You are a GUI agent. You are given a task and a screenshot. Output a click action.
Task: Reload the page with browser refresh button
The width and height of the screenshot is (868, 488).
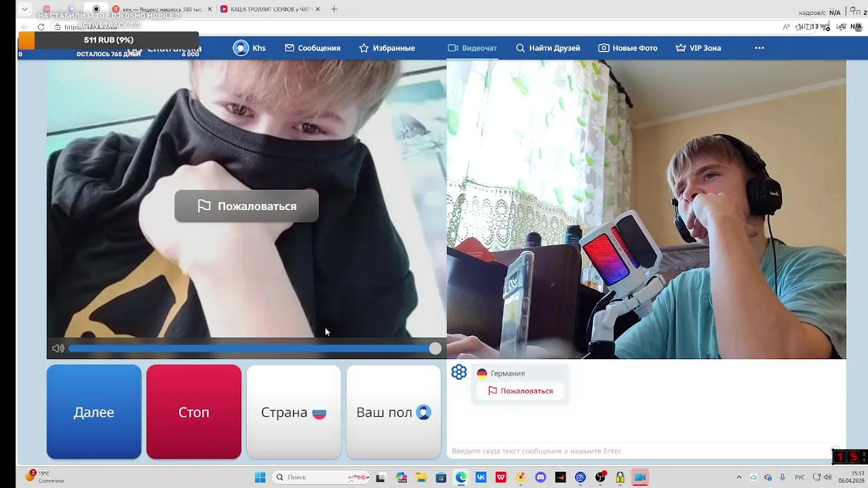41,27
